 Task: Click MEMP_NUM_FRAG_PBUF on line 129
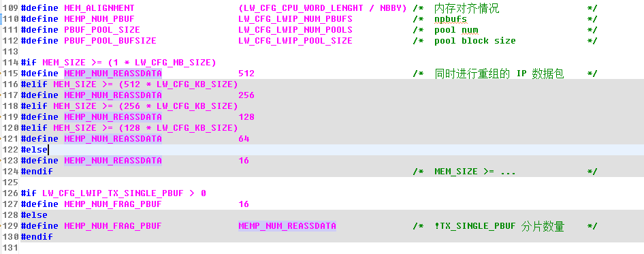[x=113, y=225]
